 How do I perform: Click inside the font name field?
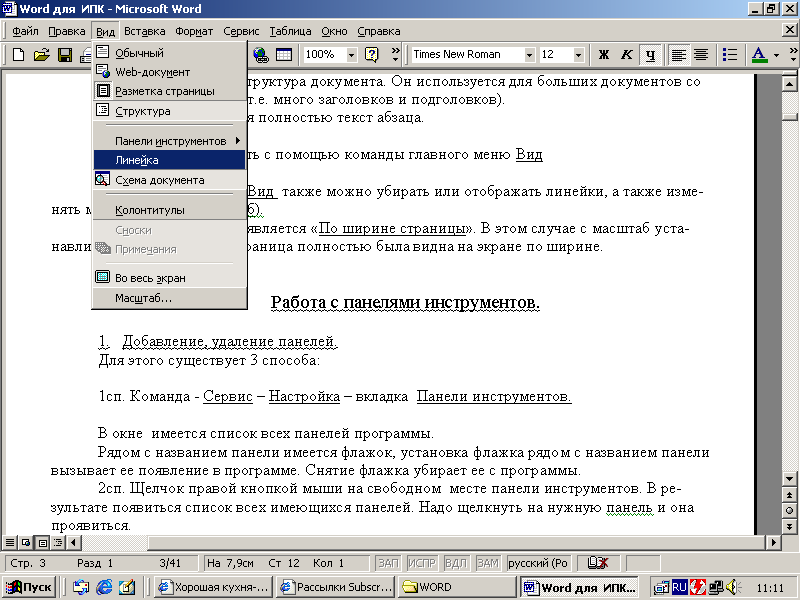467,54
